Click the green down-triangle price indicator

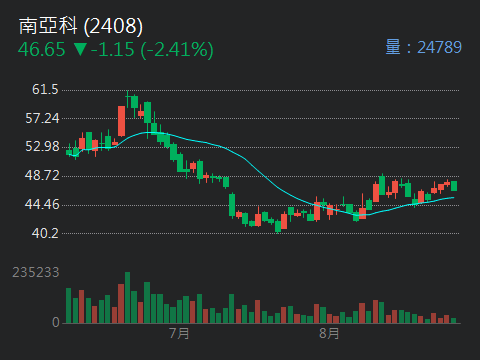(x=80, y=49)
